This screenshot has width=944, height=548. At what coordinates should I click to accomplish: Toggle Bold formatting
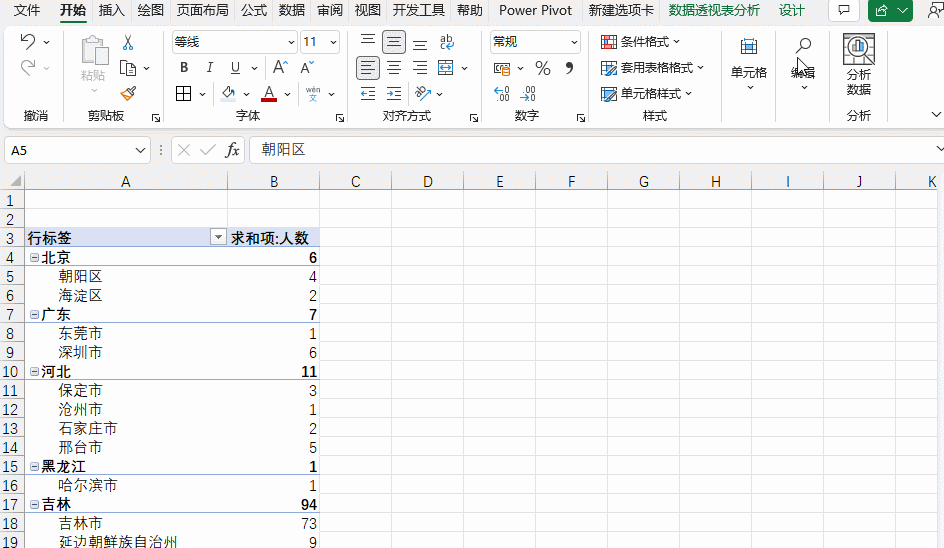coord(184,68)
